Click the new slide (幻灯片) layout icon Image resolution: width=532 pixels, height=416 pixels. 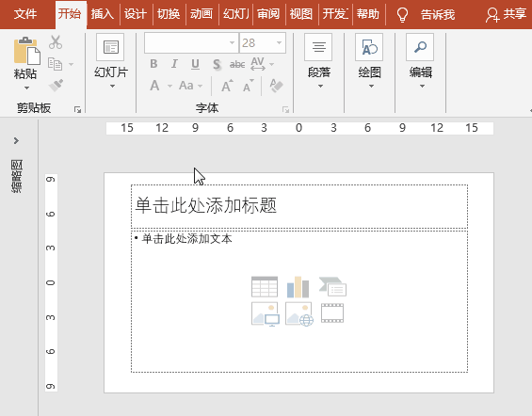[110, 47]
